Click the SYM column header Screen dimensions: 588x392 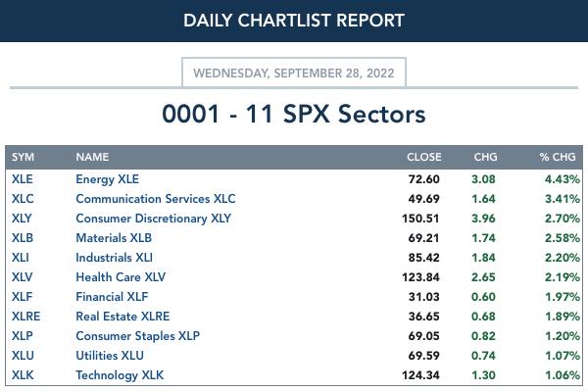click(23, 157)
